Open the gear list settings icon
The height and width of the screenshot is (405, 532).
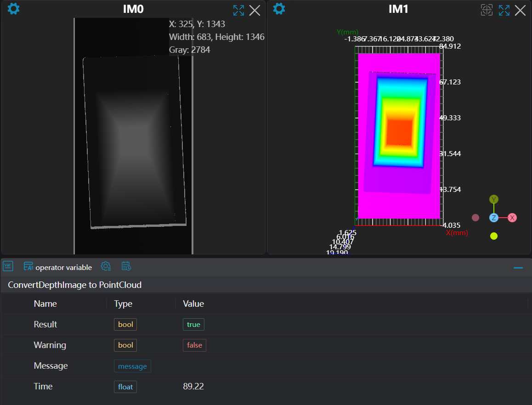coord(106,266)
